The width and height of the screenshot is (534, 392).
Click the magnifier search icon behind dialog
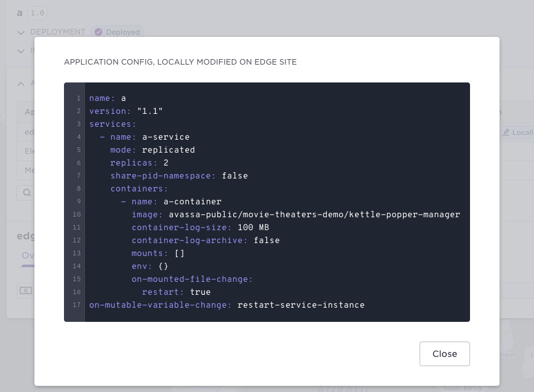pyautogui.click(x=27, y=193)
